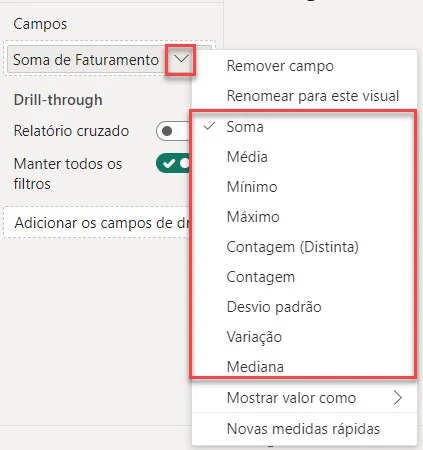This screenshot has width=423, height=450.
Task: Click the Adicionar os campos de drill-through well
Action: tap(97, 223)
